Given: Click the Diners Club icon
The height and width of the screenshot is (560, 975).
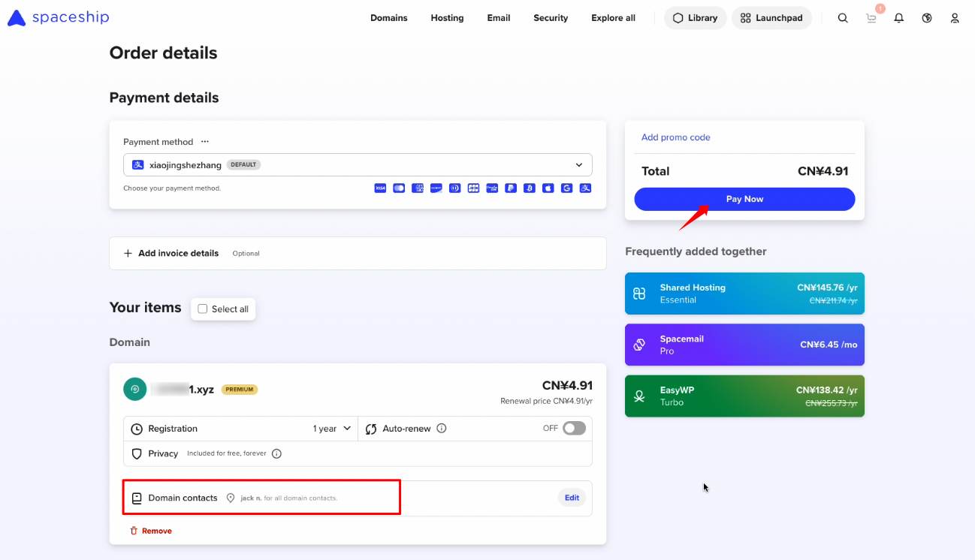Looking at the screenshot, I should 455,188.
